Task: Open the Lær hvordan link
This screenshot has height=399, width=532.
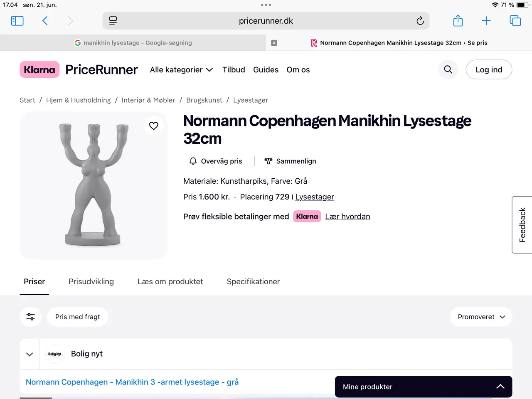Action: 347,217
